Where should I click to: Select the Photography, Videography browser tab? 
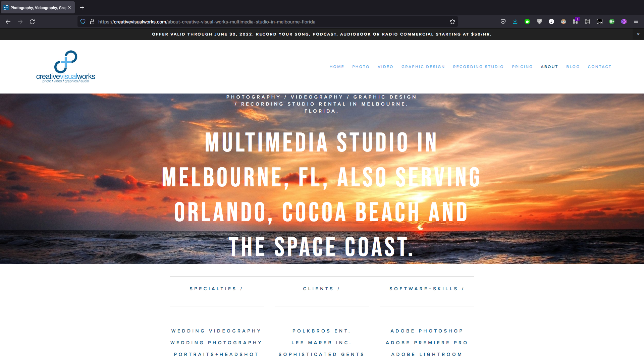click(x=38, y=7)
